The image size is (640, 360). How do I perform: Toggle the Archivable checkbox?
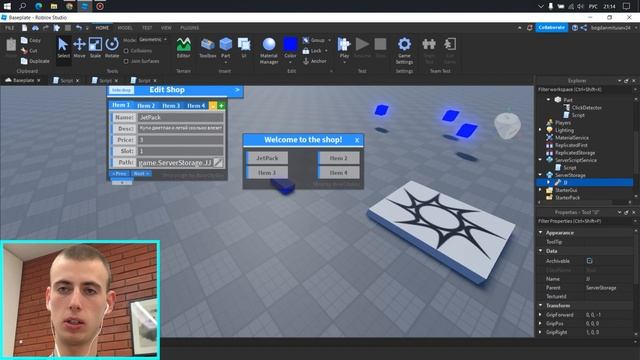tap(589, 260)
